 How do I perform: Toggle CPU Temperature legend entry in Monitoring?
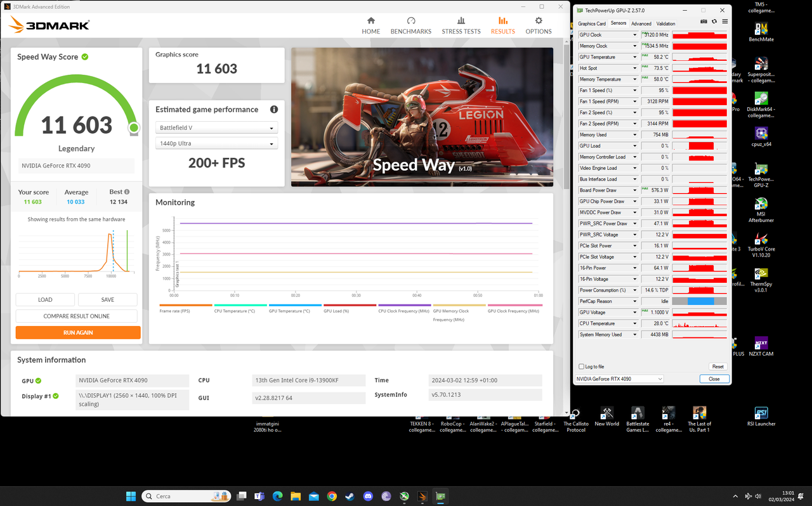click(x=240, y=308)
